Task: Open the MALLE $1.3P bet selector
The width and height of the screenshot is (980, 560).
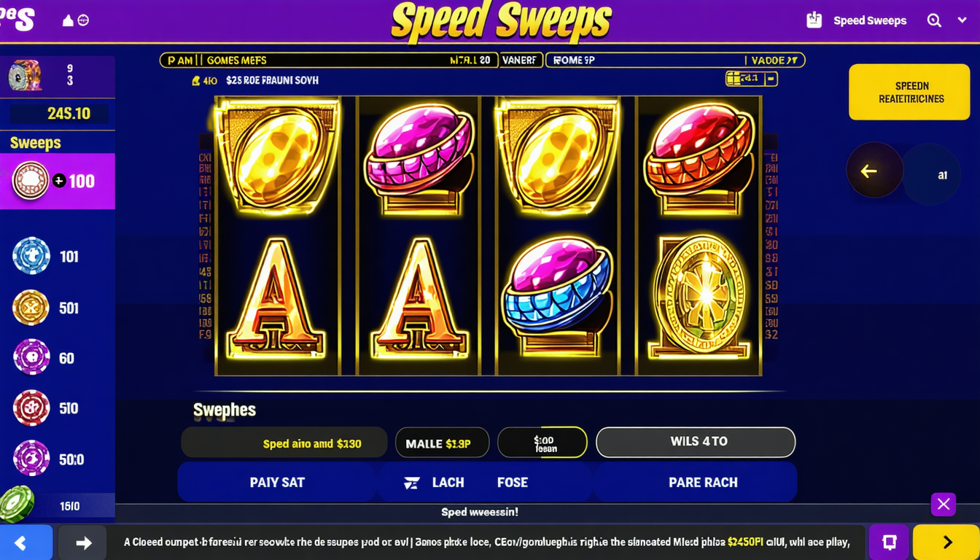Action: point(442,443)
